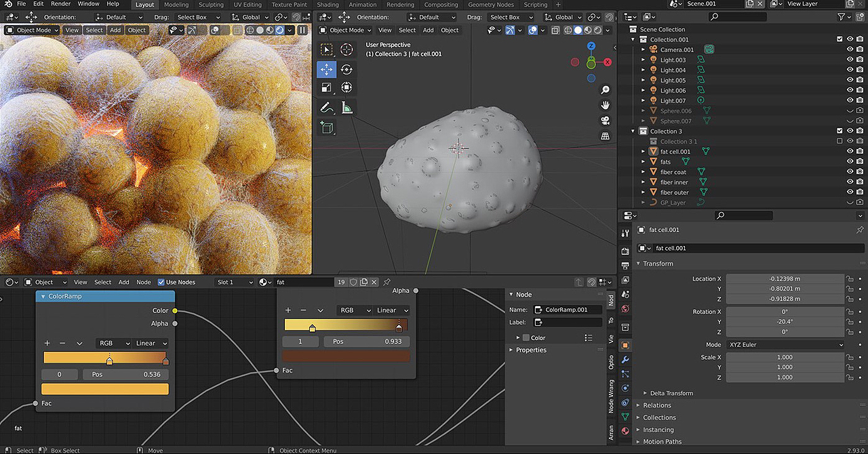Screen dimensions: 868x454
Task: Pin the node editor material
Action: [x=387, y=282]
